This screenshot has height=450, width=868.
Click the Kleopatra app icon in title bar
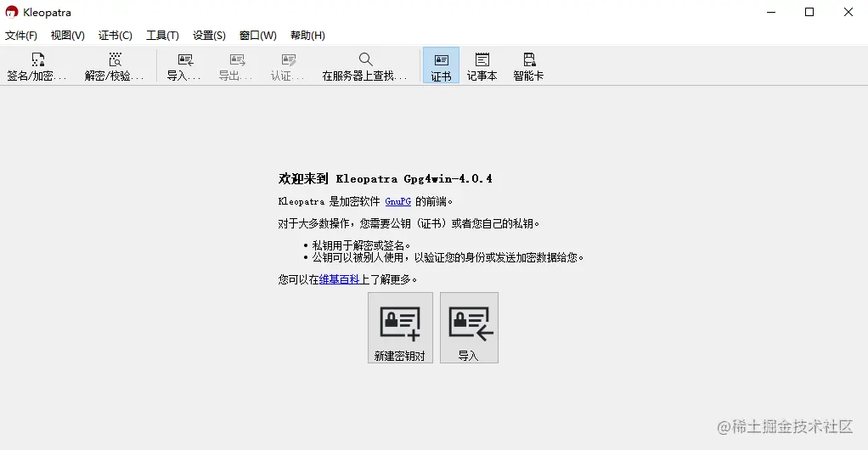pyautogui.click(x=12, y=12)
